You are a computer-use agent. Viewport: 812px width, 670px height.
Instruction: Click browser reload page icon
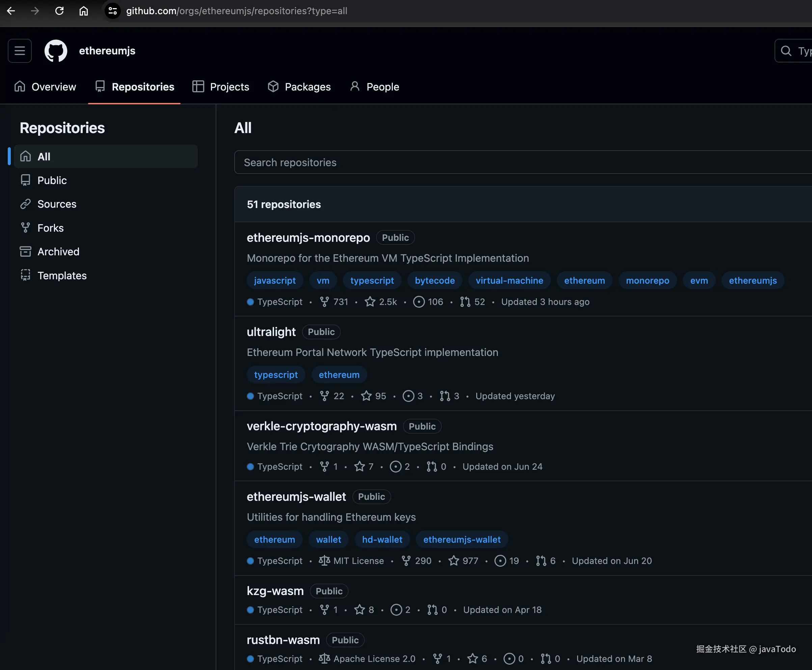coord(59,11)
